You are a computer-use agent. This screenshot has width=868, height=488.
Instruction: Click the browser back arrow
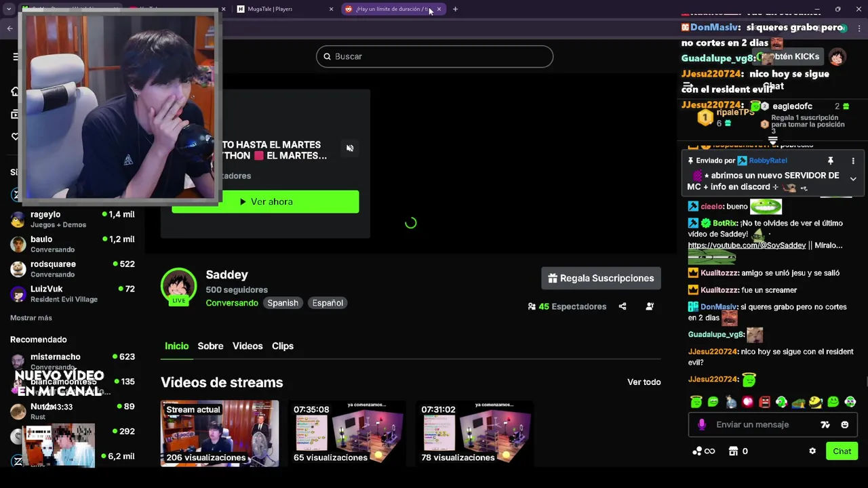pos(10,28)
